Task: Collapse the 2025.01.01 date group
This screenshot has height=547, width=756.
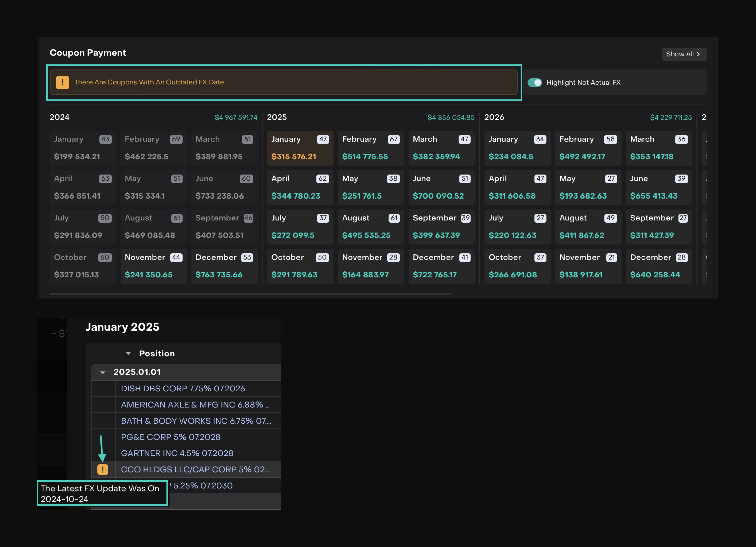Action: [103, 372]
